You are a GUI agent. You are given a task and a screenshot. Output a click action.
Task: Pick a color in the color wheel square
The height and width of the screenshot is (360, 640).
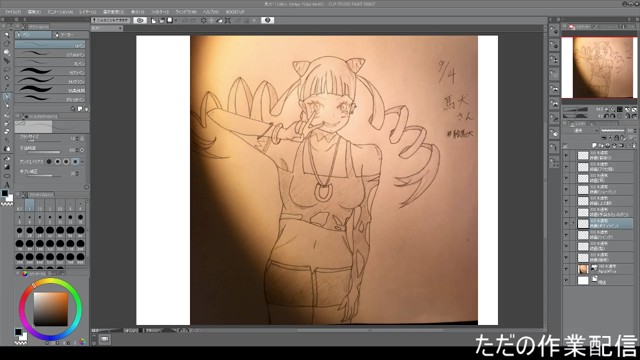(51, 309)
